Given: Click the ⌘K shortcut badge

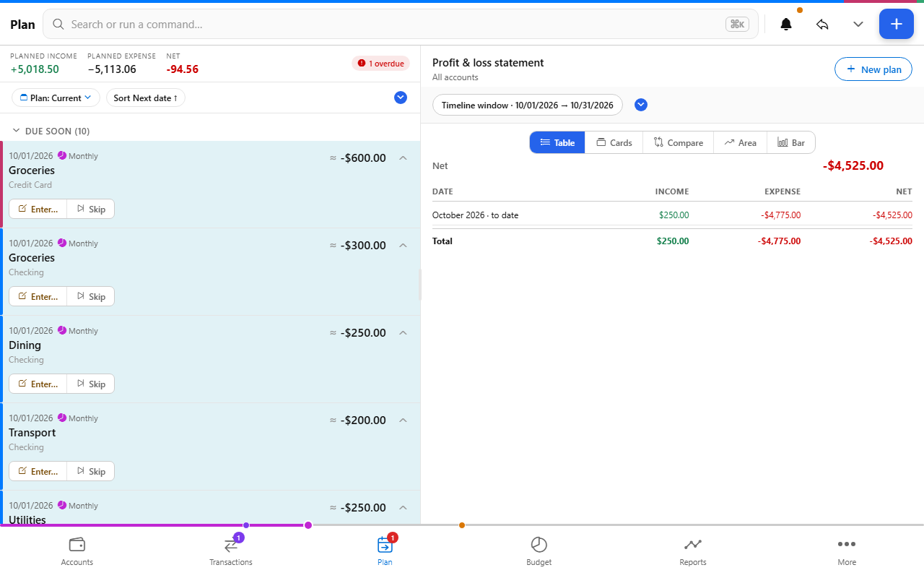Looking at the screenshot, I should pos(737,24).
